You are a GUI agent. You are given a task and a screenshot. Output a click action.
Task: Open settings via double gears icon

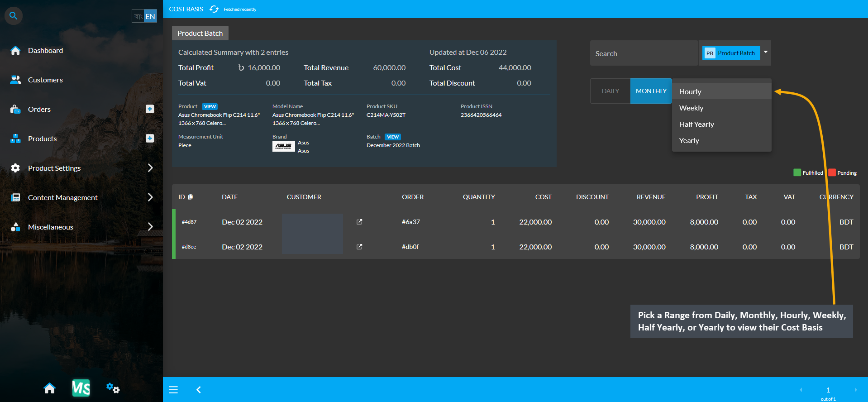(113, 388)
